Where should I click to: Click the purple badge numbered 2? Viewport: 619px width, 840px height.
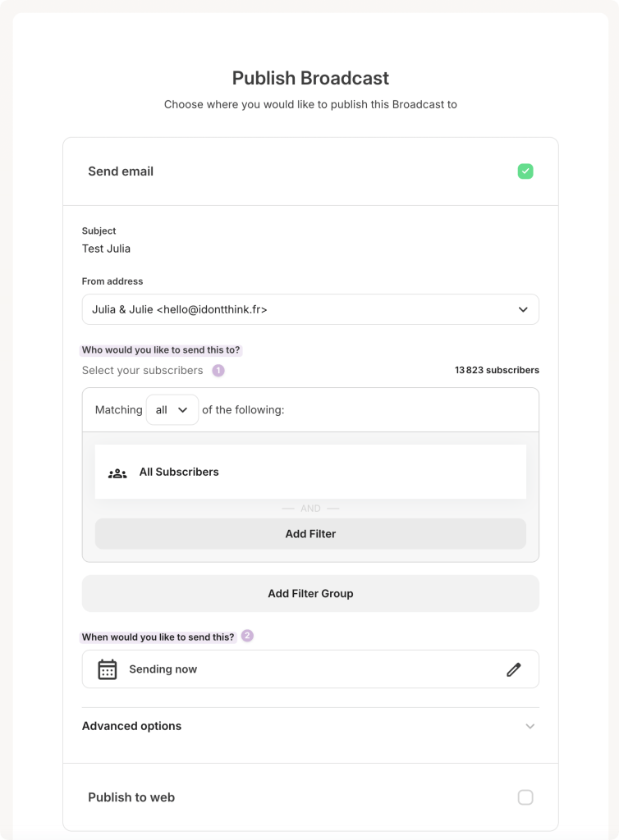[247, 636]
